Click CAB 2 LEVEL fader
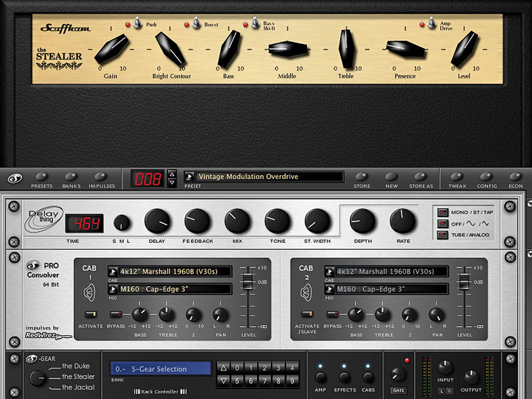This screenshot has height=399, width=532. (464, 281)
